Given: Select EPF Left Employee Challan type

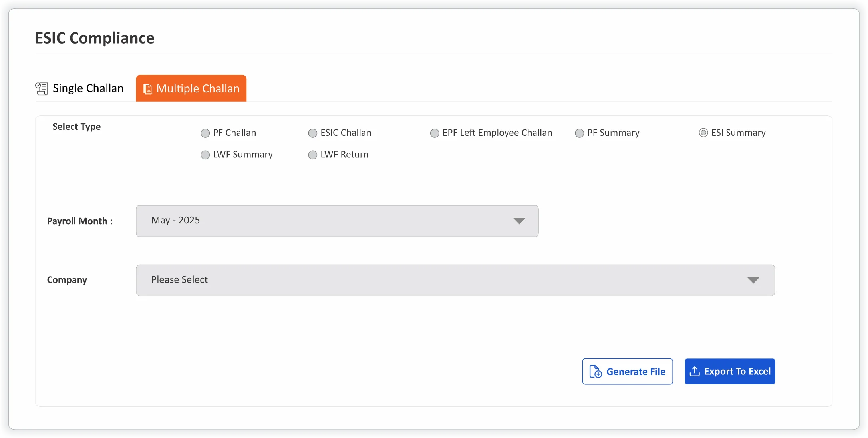Looking at the screenshot, I should (x=434, y=133).
